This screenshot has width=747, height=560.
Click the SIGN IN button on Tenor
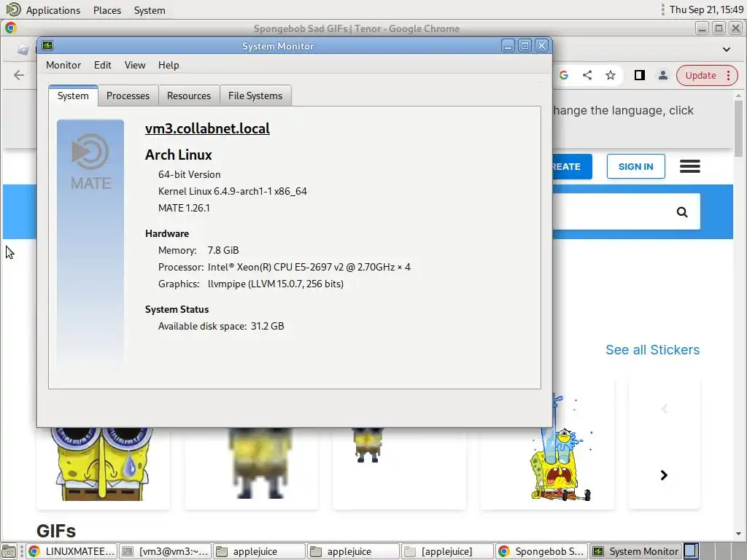point(635,167)
